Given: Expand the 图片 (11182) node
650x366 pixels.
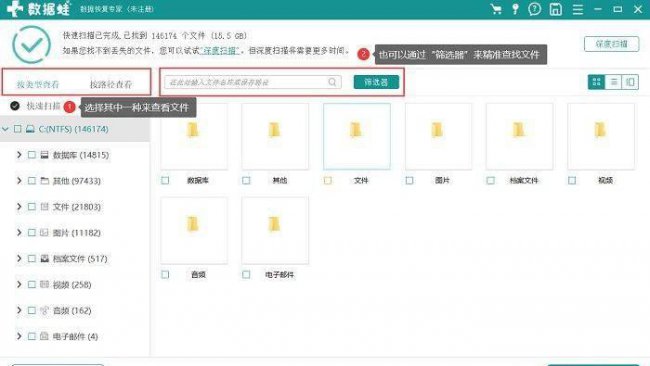Looking at the screenshot, I should 19,233.
